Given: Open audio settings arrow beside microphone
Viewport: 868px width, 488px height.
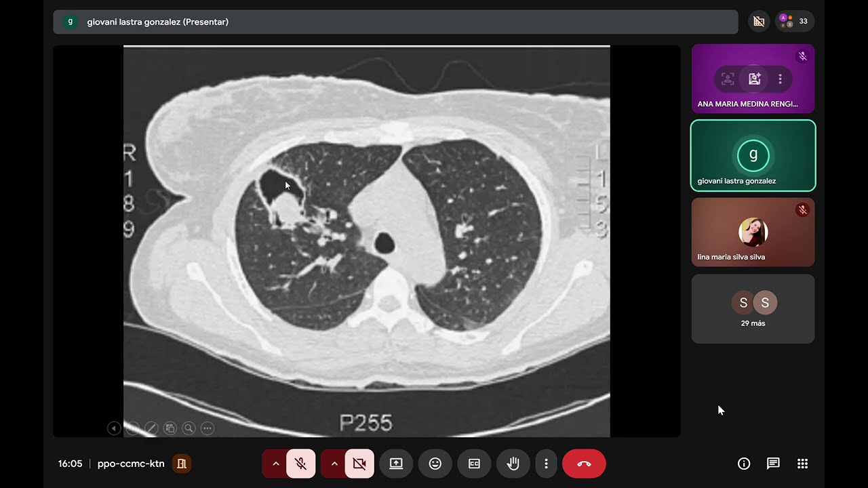Looking at the screenshot, I should point(275,464).
